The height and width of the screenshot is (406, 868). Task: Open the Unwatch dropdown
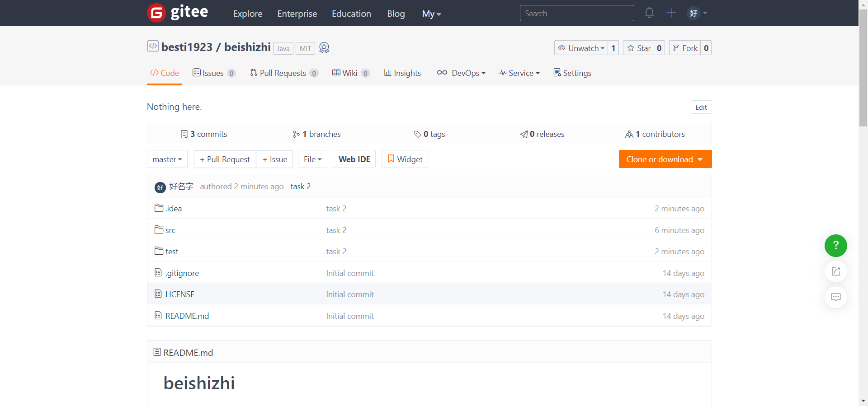click(x=581, y=48)
